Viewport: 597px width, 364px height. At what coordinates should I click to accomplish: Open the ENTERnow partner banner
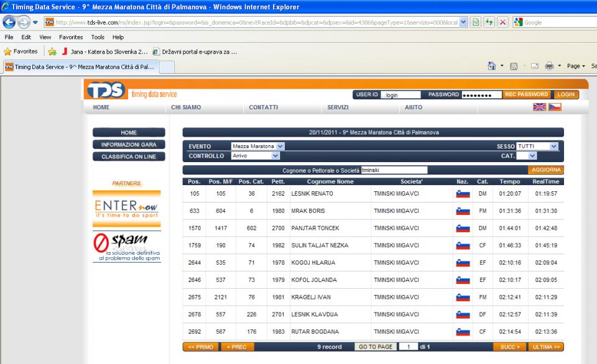pos(126,209)
